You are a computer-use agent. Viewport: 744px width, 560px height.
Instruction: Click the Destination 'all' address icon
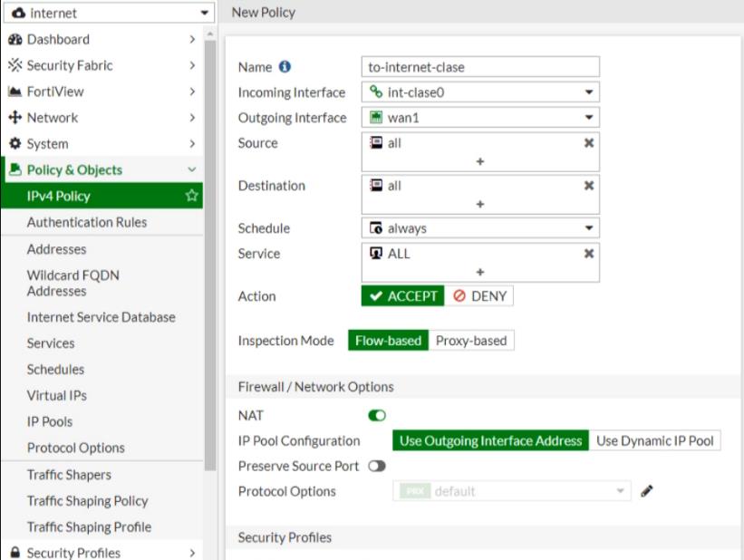coord(376,186)
